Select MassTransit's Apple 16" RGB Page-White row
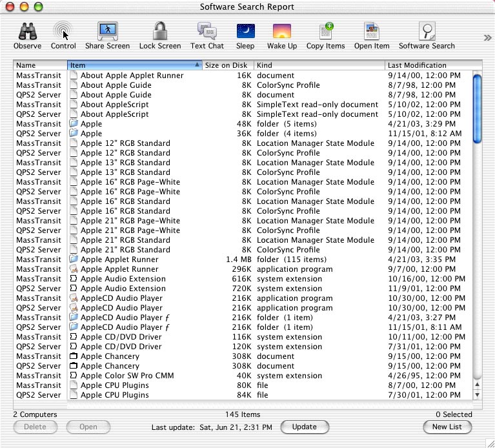 [x=243, y=182]
